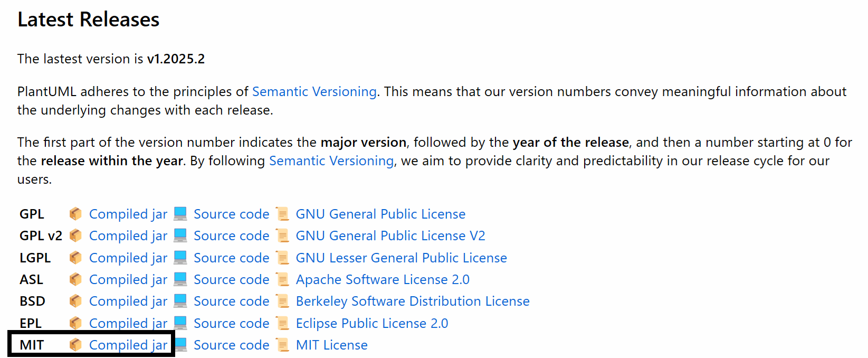The height and width of the screenshot is (358, 868).
Task: Open MIT Source code link
Action: pos(232,345)
